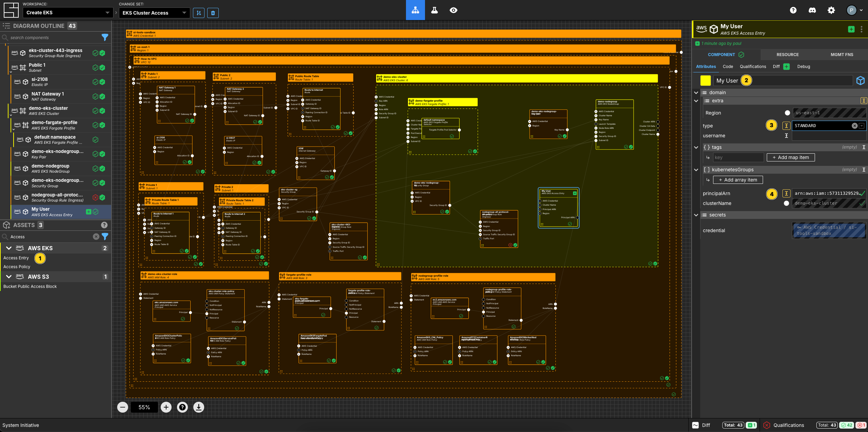The width and height of the screenshot is (868, 432).
Task: Click the username input field
Action: [x=829, y=136]
